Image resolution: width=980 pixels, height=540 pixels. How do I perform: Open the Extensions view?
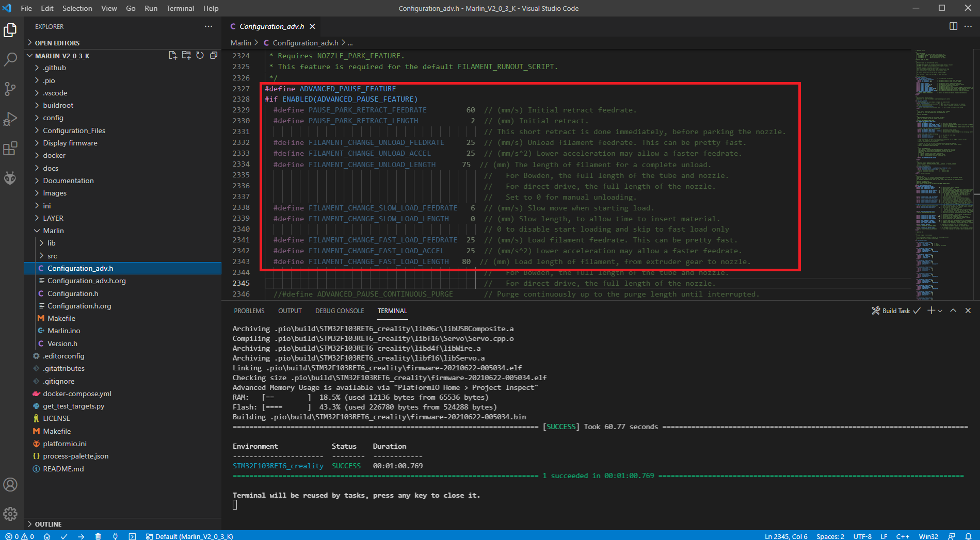click(10, 149)
